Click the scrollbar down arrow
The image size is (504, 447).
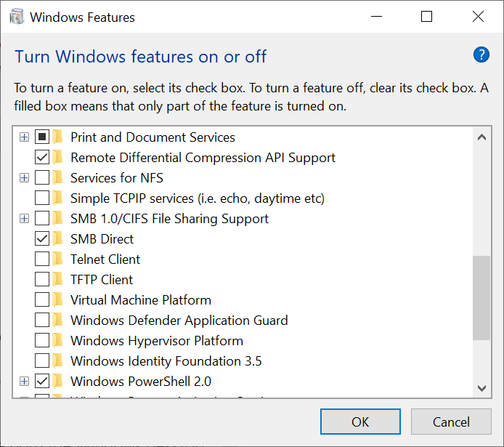tap(481, 388)
